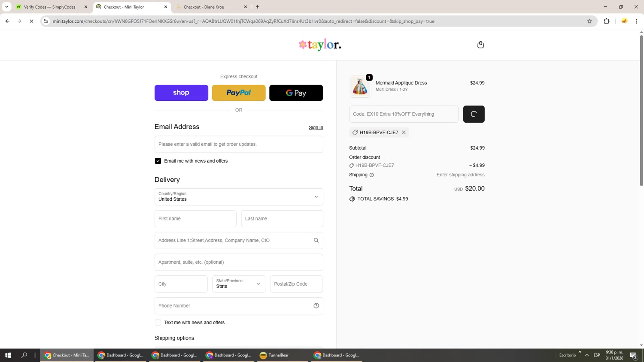The width and height of the screenshot is (644, 362).
Task: Go back with the browser back arrow
Action: (7, 21)
